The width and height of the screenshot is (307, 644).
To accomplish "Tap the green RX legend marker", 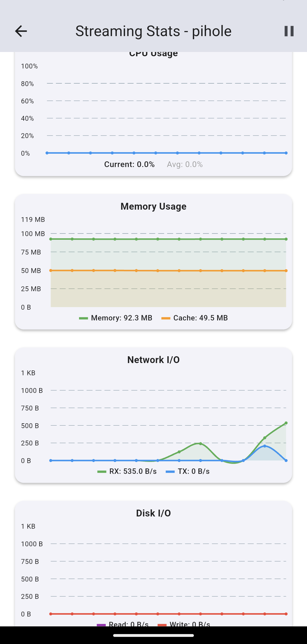I will pyautogui.click(x=101, y=471).
